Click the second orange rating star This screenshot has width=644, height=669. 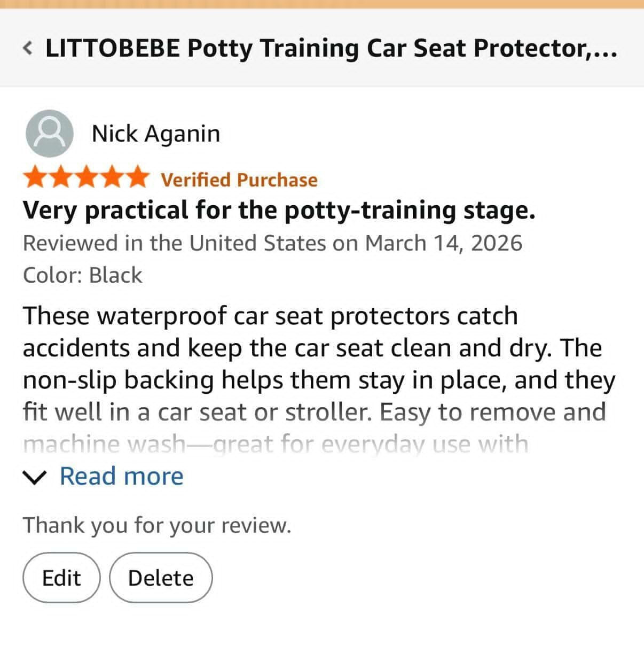(x=61, y=177)
